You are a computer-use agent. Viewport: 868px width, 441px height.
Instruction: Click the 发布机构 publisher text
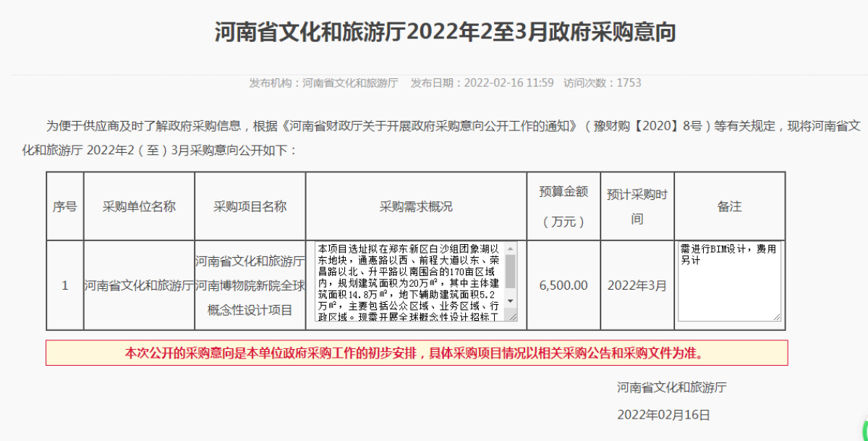pyautogui.click(x=324, y=83)
